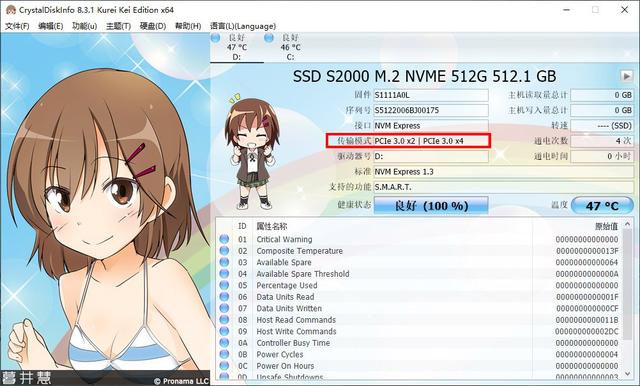Open the 文件(F) menu
Viewport: 640px width, 386px height.
tap(17, 26)
